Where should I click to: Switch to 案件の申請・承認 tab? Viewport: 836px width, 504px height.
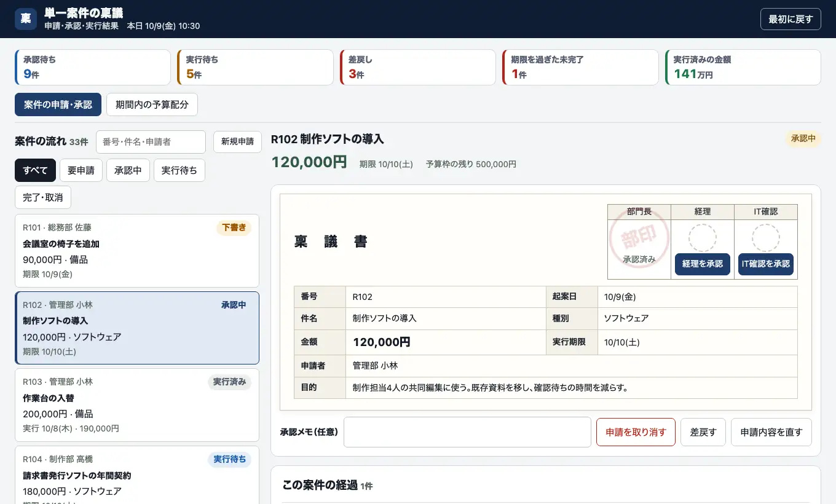pos(58,104)
